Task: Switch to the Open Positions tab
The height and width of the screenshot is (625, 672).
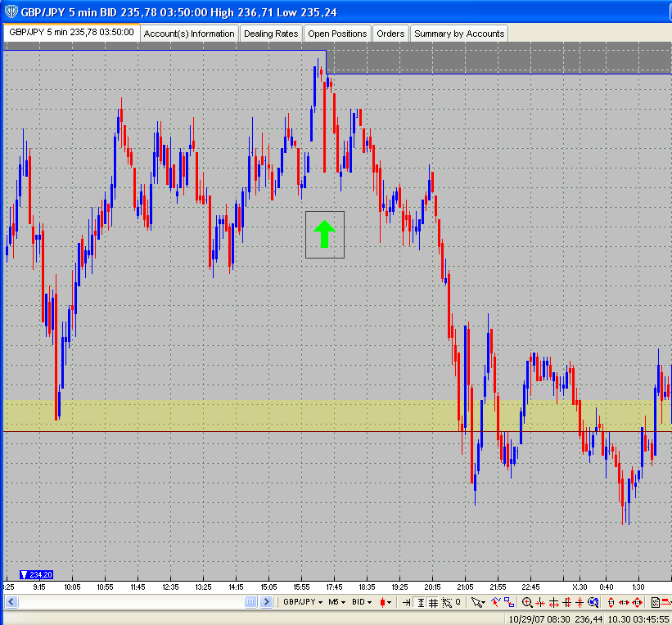Action: coord(336,34)
